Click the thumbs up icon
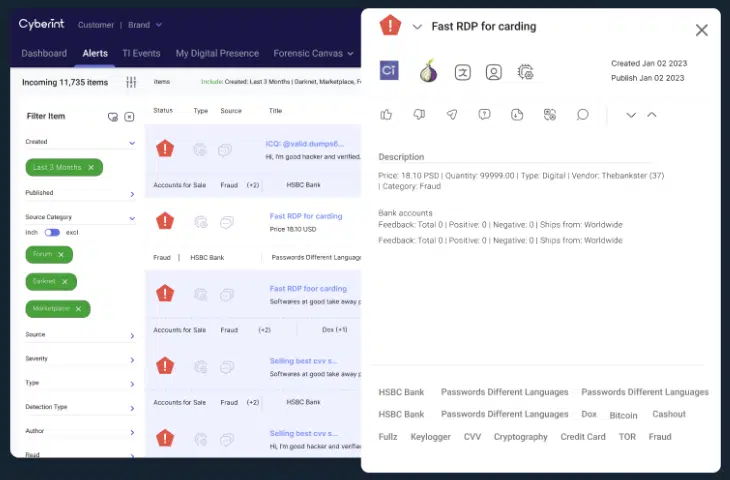730x480 pixels. click(x=386, y=115)
